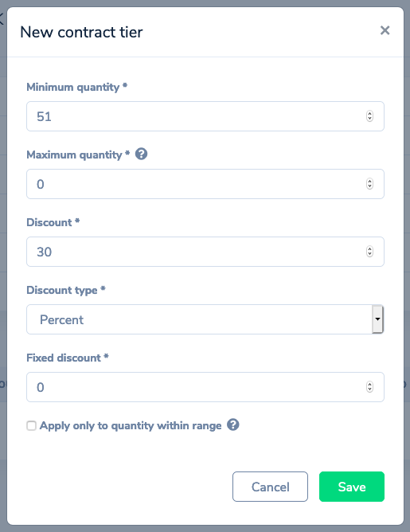
Task: Increase Maximum quantity using stepper up arrow
Action: (x=369, y=181)
